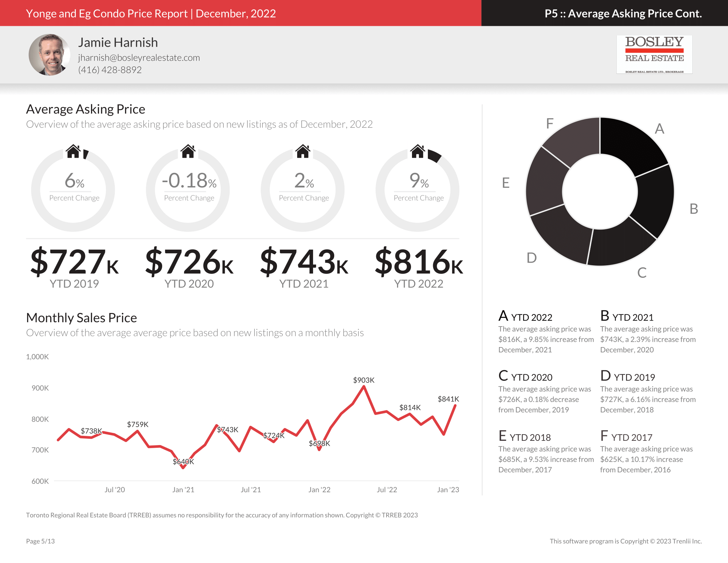Click the $816K YTD 2022 figure
This screenshot has height=563, width=728.
[x=419, y=262]
